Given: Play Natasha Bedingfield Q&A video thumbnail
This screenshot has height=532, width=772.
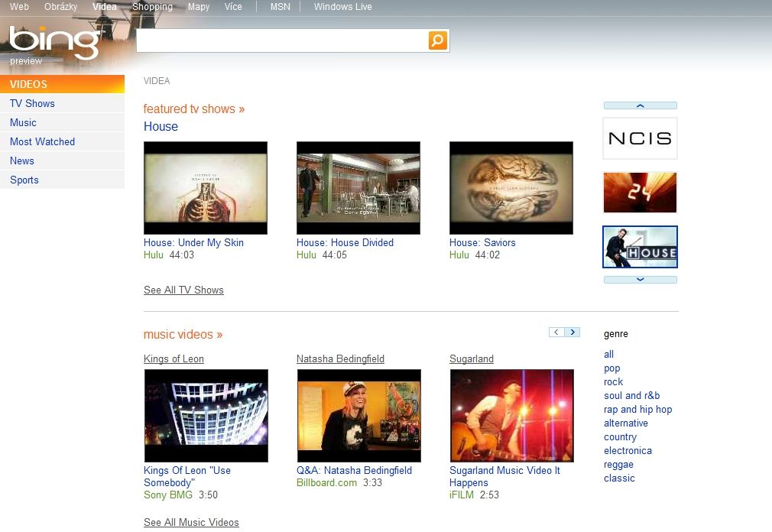Looking at the screenshot, I should pos(359,416).
